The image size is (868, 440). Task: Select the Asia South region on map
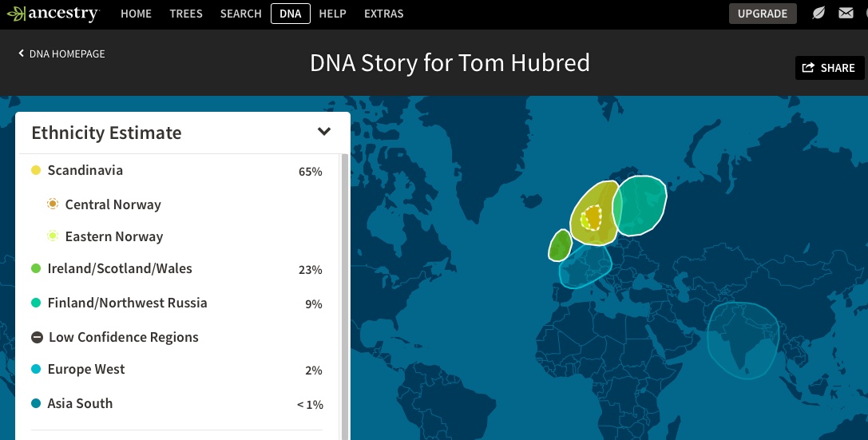point(743,339)
